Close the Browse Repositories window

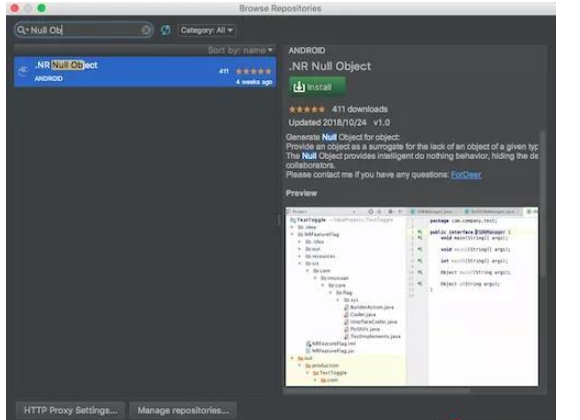pyautogui.click(x=15, y=8)
